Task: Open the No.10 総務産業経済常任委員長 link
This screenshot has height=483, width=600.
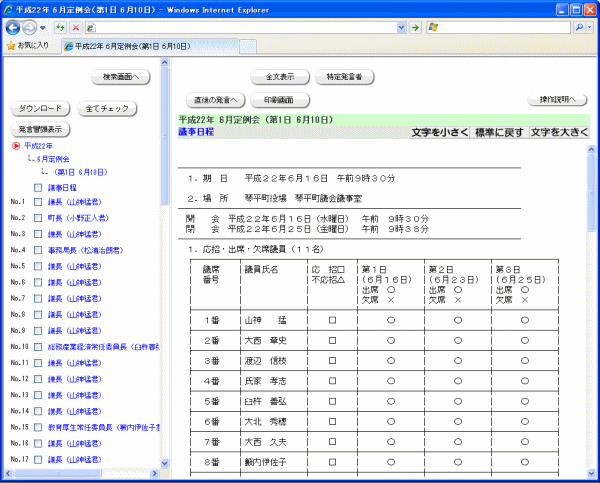Action: pos(103,347)
